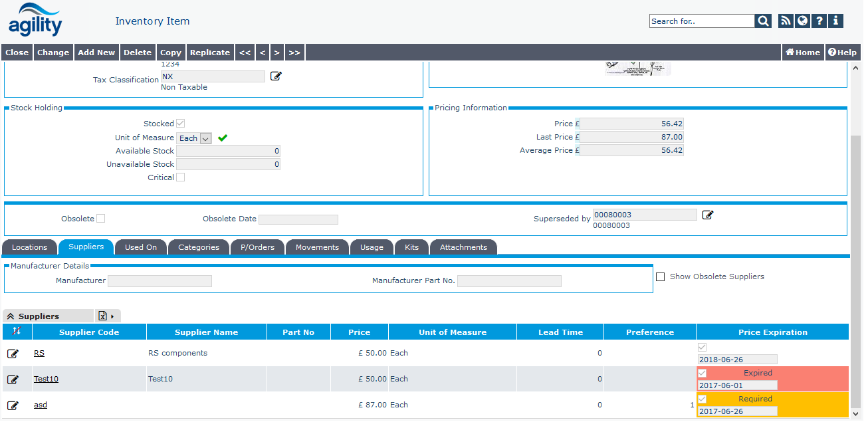Click the info icon in header
Viewport: 868px width, 432px height.
pyautogui.click(x=835, y=21)
